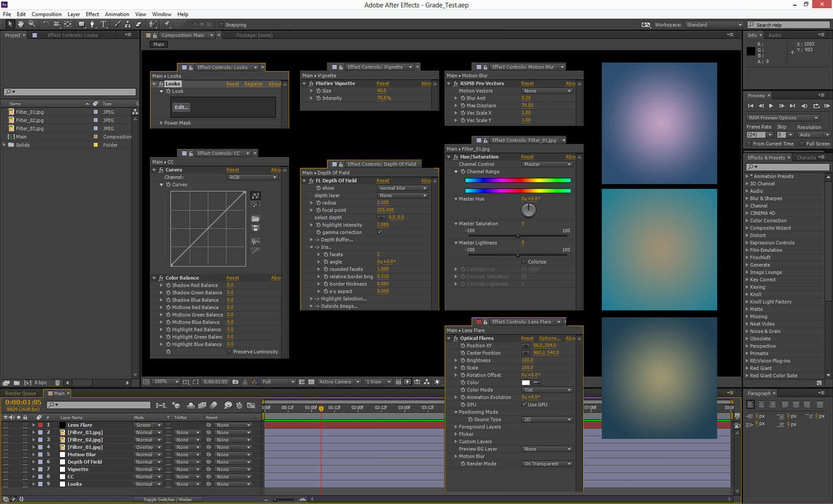Click the Project panel search field
Image resolution: width=833 pixels, height=504 pixels.
pos(70,92)
